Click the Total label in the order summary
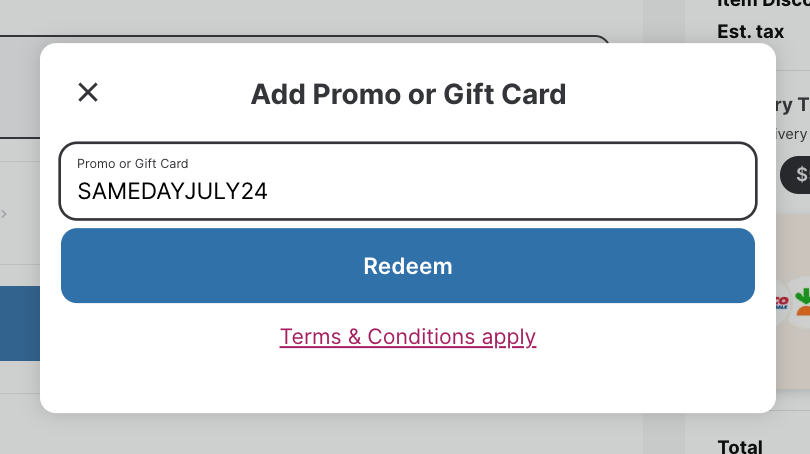 740,447
